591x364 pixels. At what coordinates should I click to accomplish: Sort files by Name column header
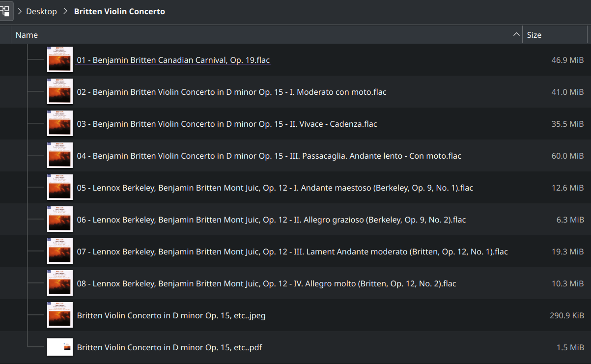point(27,35)
